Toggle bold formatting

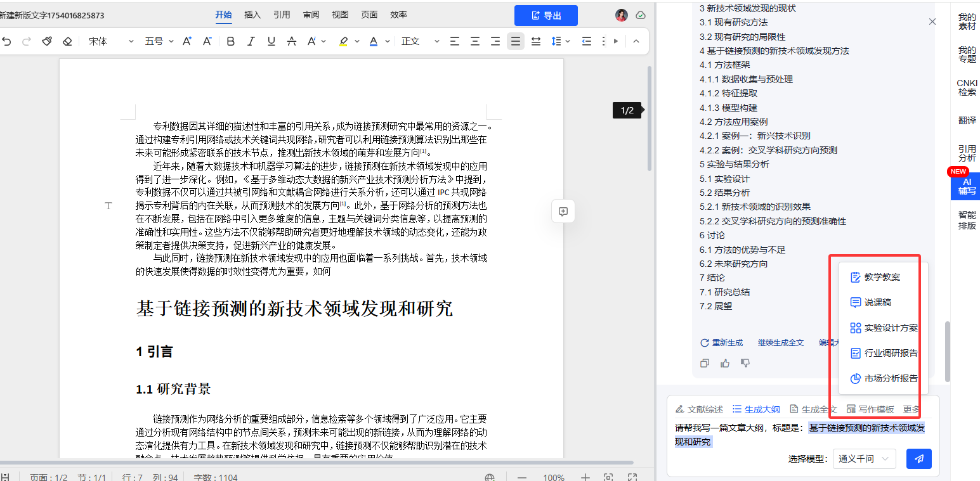230,41
